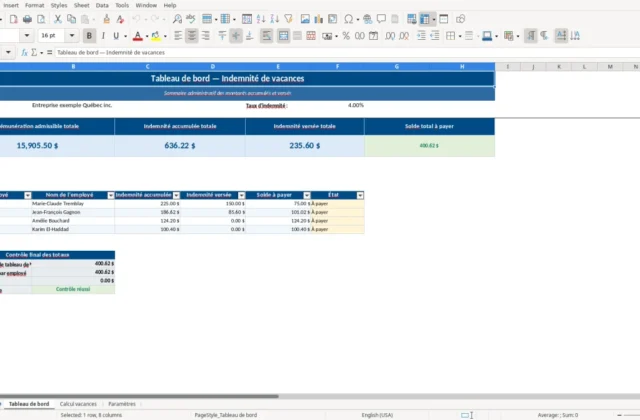Apply blue border color swatch
This screenshot has width=640, height=420.
[x=487, y=36]
